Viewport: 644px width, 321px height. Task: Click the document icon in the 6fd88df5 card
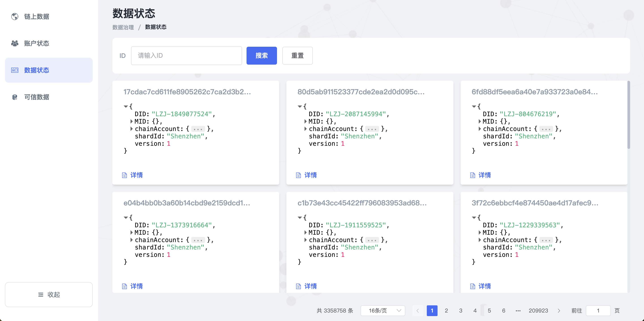pos(472,175)
